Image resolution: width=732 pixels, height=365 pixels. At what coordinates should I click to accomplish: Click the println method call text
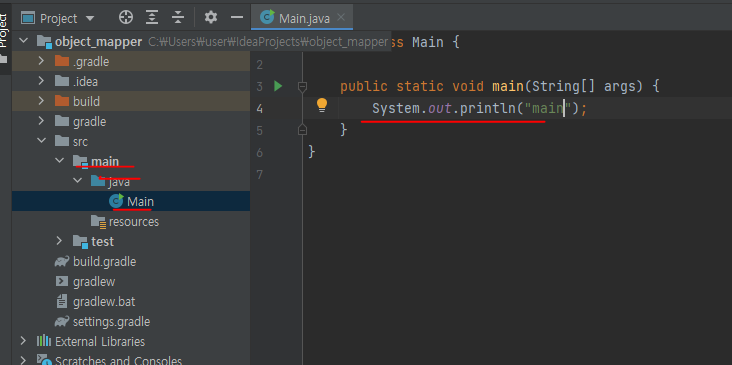[x=488, y=109]
